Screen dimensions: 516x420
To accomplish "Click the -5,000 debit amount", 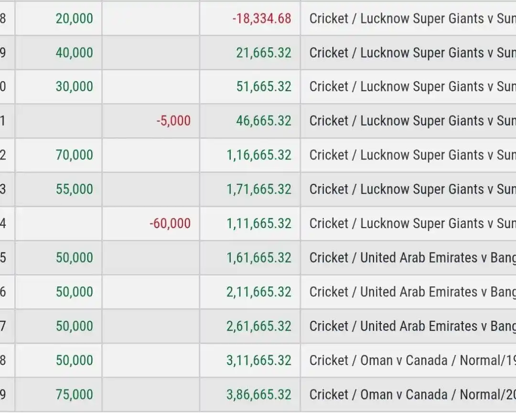I will pyautogui.click(x=173, y=121).
